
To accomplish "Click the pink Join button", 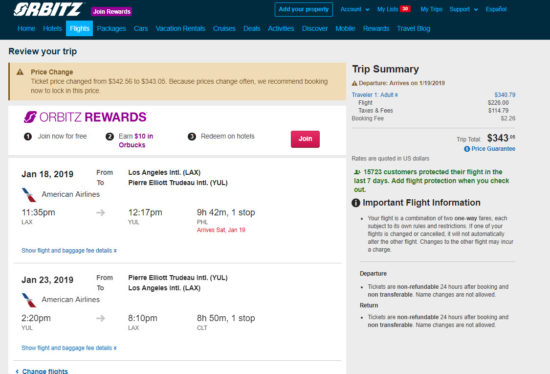I will 305,139.
